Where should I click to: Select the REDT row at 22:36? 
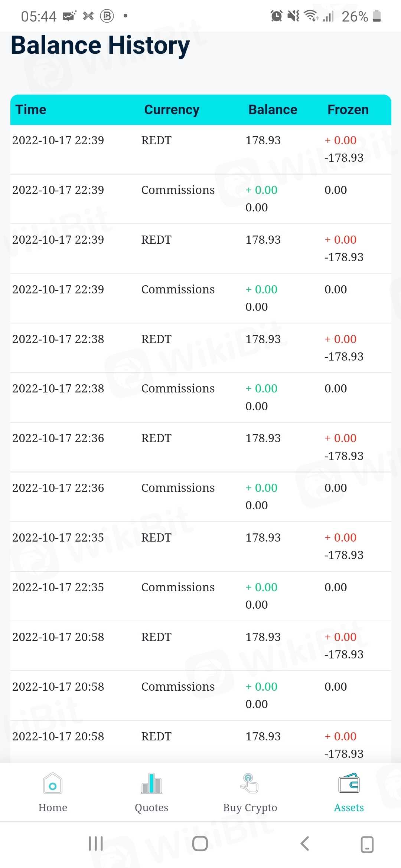pyautogui.click(x=200, y=447)
